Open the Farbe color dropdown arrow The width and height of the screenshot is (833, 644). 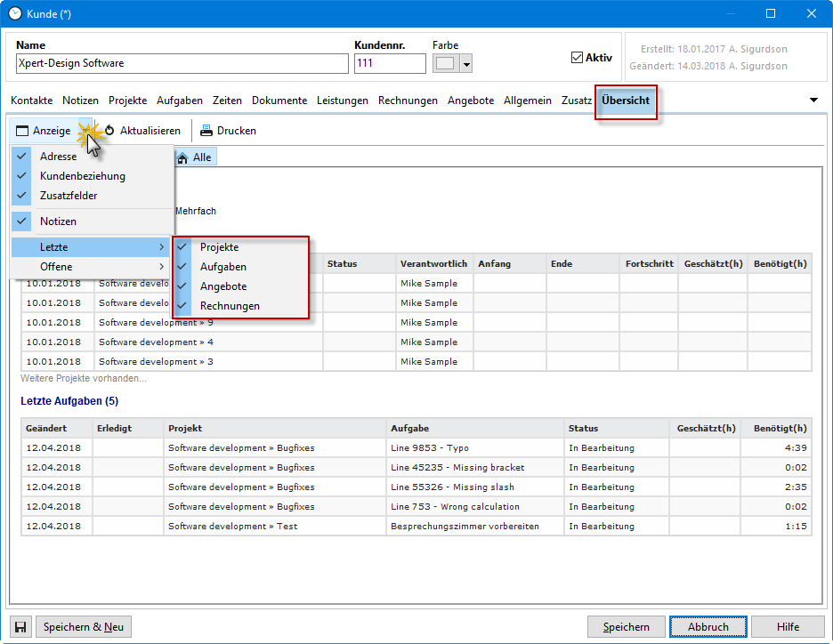point(466,64)
